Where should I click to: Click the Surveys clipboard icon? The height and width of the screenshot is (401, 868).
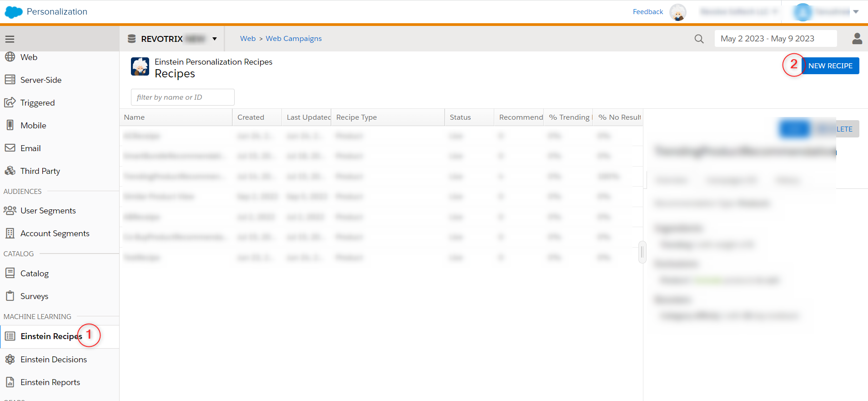[x=10, y=296]
